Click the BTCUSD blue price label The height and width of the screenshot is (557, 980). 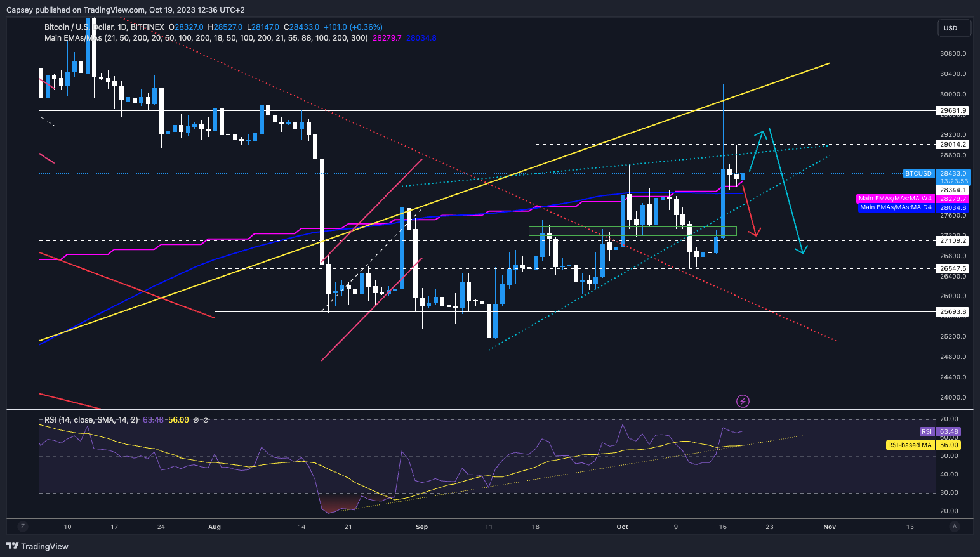(918, 173)
